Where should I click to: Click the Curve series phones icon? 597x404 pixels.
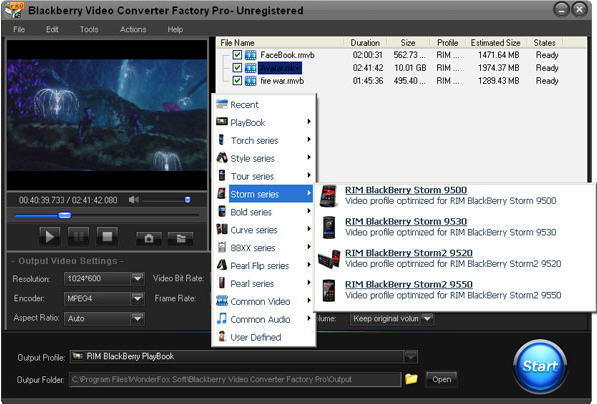[x=222, y=229]
